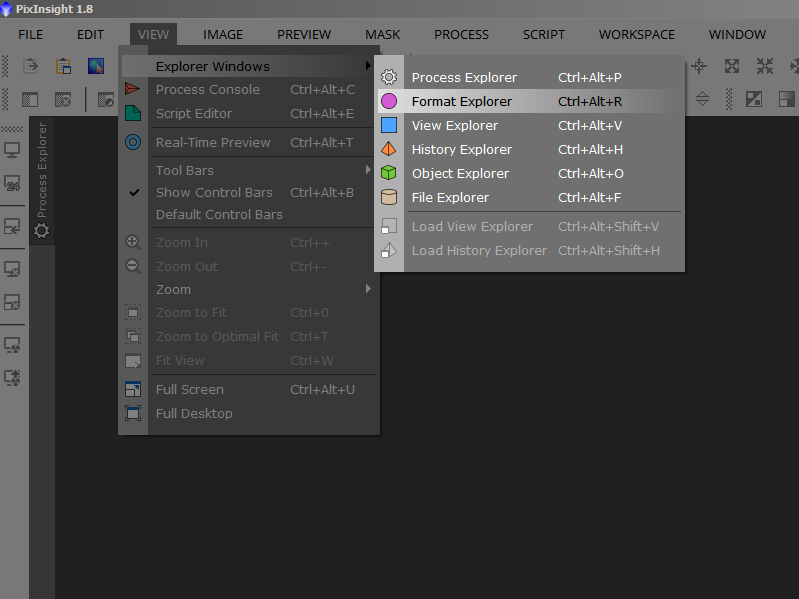
Task: Click the PixInsight logo in title bar
Action: pyautogui.click(x=7, y=9)
